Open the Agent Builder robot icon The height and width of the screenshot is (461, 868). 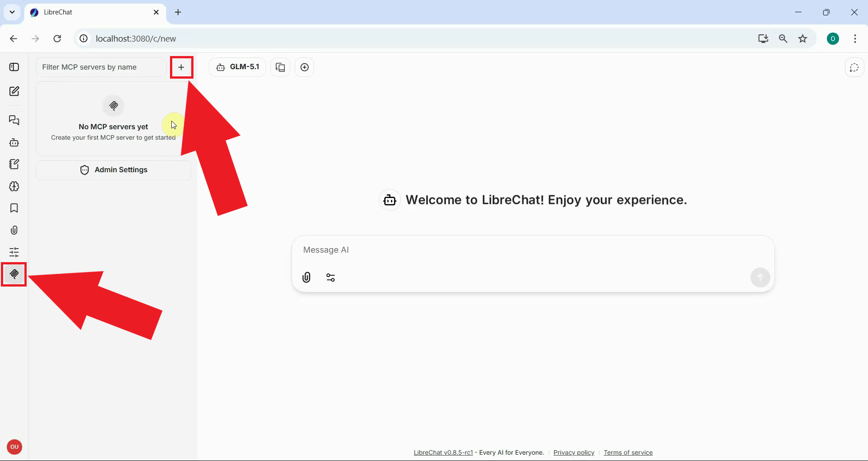14,142
